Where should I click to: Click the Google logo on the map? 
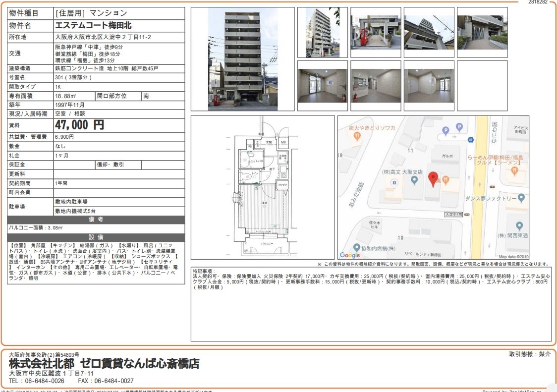pyautogui.click(x=350, y=255)
